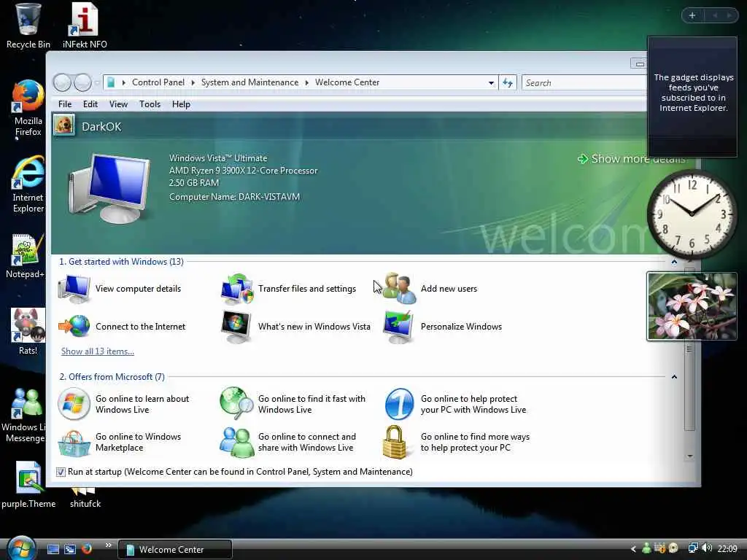The image size is (747, 560).
Task: Click connect and share people icon
Action: (236, 443)
